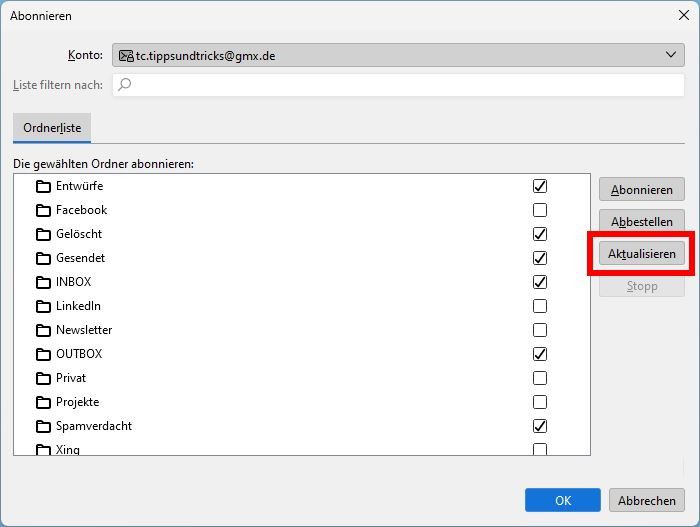Click the Facebook folder icon
Viewport: 700px width, 527px height.
[43, 210]
